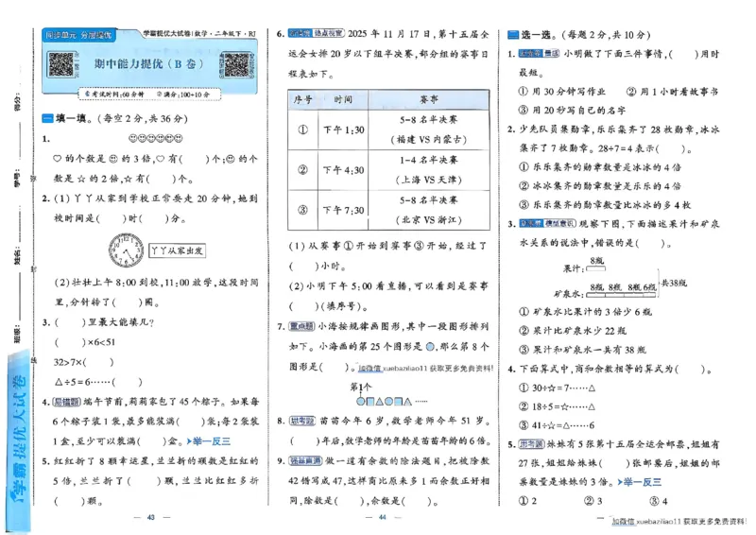Click the 共38瓶 label in the diagram

[x=674, y=283]
